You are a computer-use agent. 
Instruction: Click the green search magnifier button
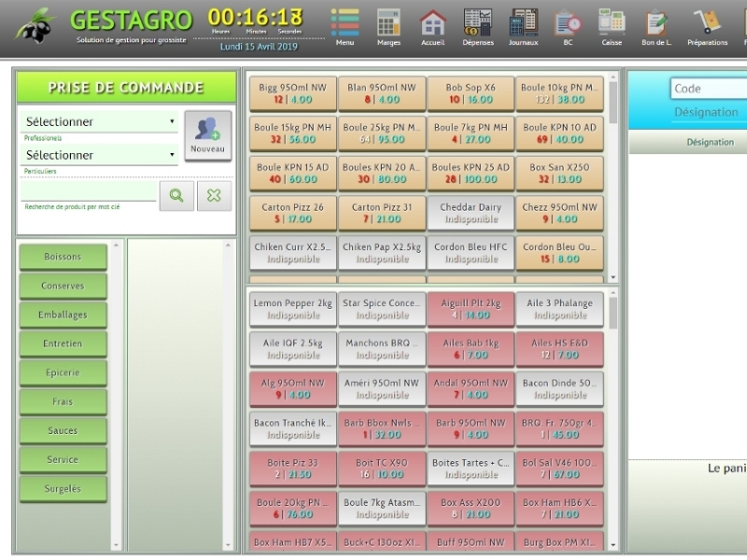[176, 195]
